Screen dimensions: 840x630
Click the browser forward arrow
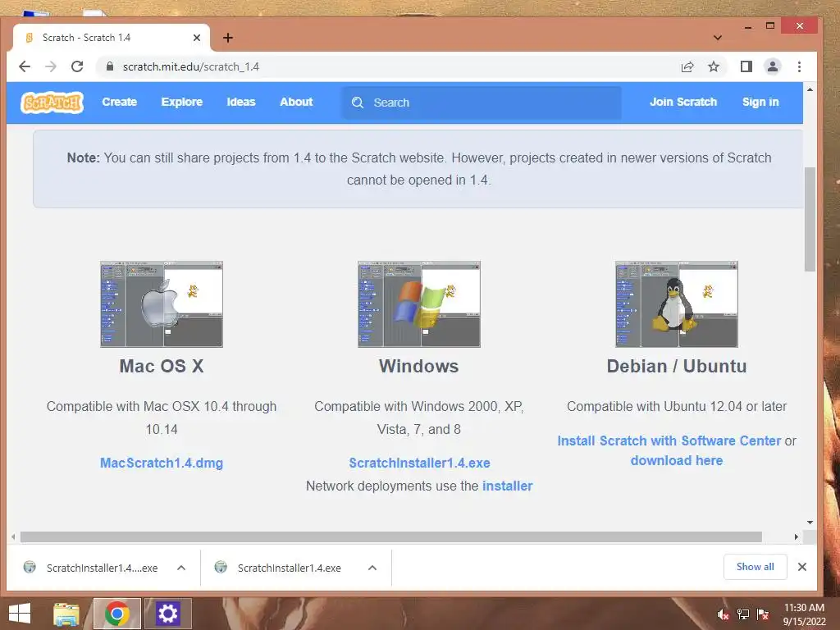51,66
